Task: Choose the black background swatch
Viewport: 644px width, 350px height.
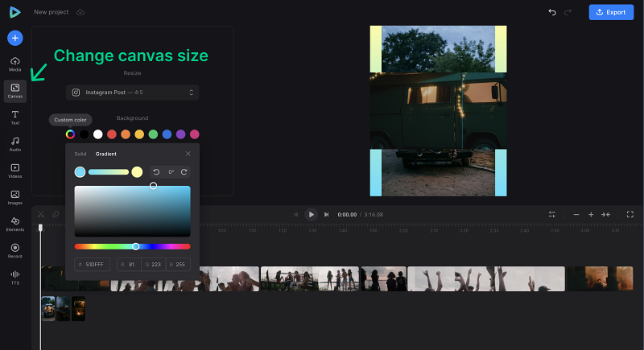Action: (x=85, y=134)
